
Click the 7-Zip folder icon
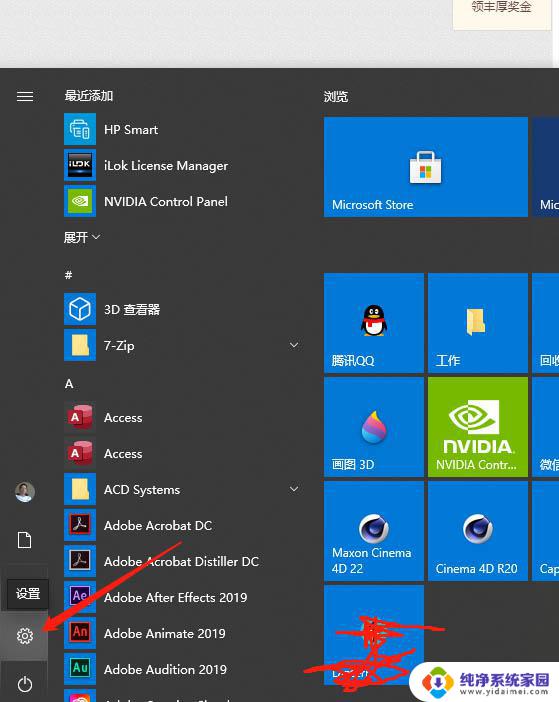[80, 345]
